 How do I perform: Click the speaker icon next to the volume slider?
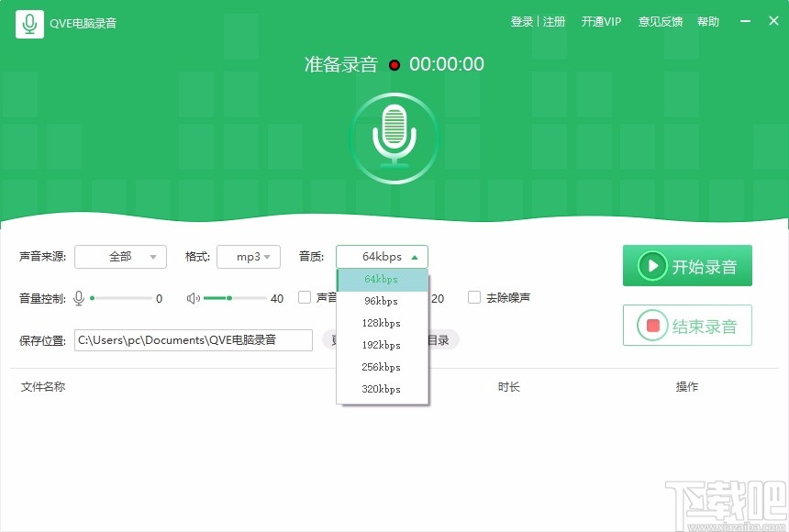[x=194, y=297]
